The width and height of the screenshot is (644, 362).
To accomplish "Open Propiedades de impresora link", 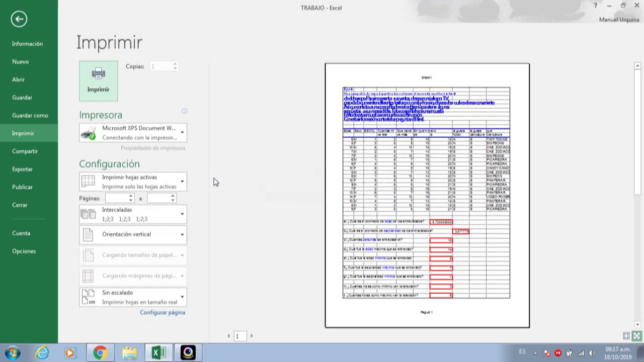I will pos(153,148).
